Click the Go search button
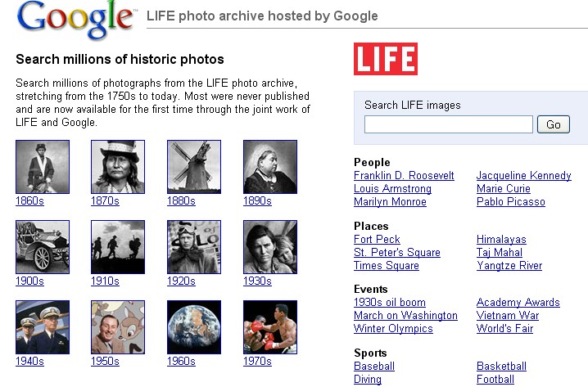 click(x=554, y=124)
